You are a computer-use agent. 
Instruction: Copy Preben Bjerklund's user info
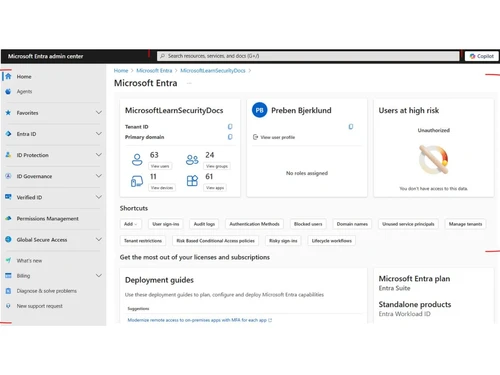[x=351, y=127]
